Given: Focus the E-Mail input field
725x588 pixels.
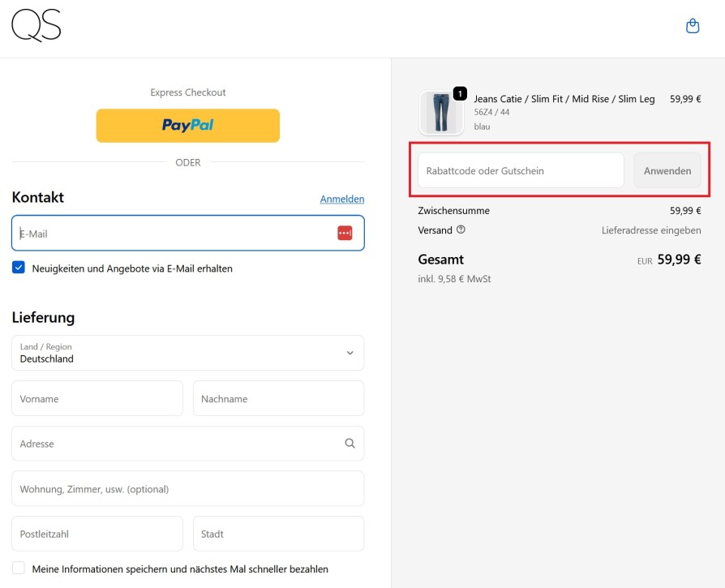Looking at the screenshot, I should [170, 234].
